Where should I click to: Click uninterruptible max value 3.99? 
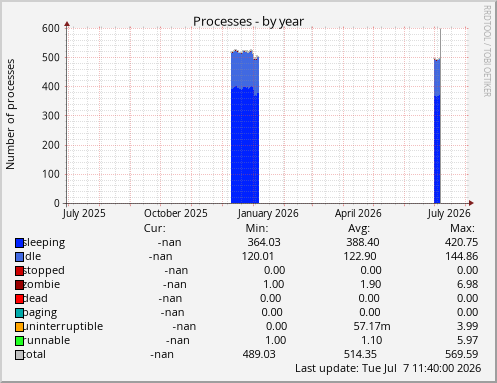pos(467,326)
